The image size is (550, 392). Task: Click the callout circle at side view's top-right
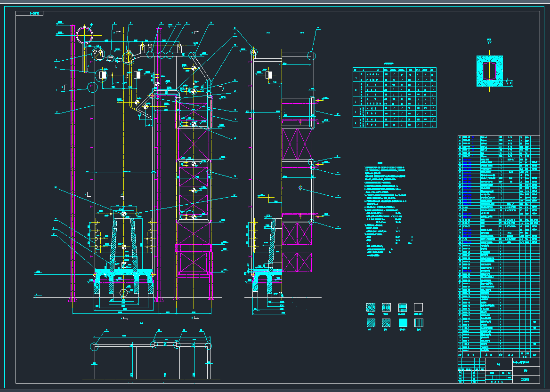[312, 55]
